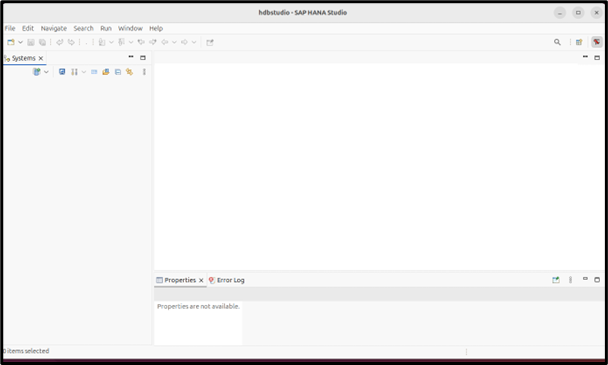
Task: Click the Undo arrow icon in toolbar
Action: pyautogui.click(x=59, y=42)
